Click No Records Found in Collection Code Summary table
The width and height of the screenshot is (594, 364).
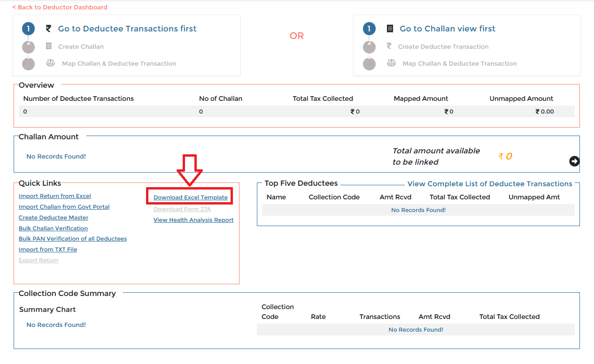tap(416, 330)
